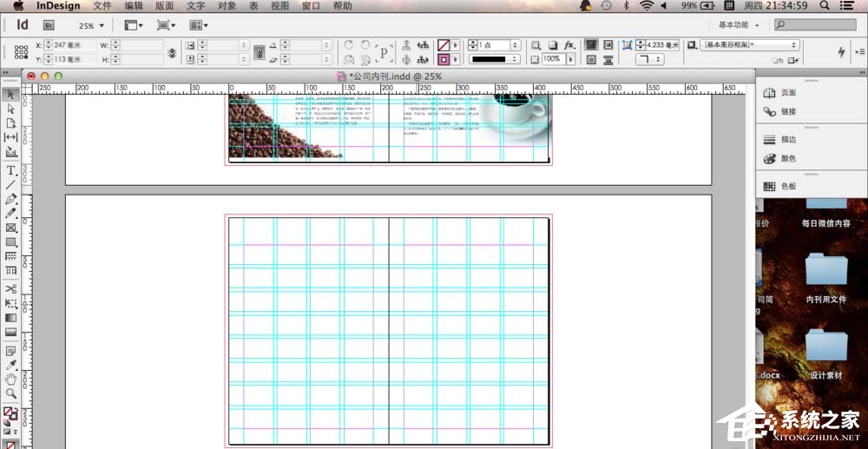868x449 pixels.
Task: Select the Zoom magnifier tool
Action: click(11, 393)
